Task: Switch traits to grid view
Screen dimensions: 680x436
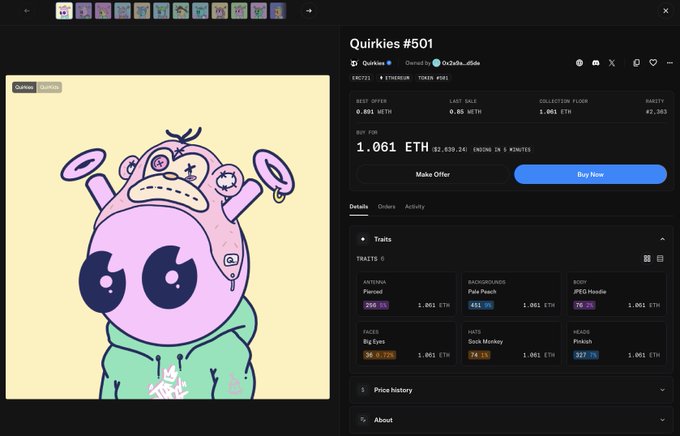Action: (647, 259)
